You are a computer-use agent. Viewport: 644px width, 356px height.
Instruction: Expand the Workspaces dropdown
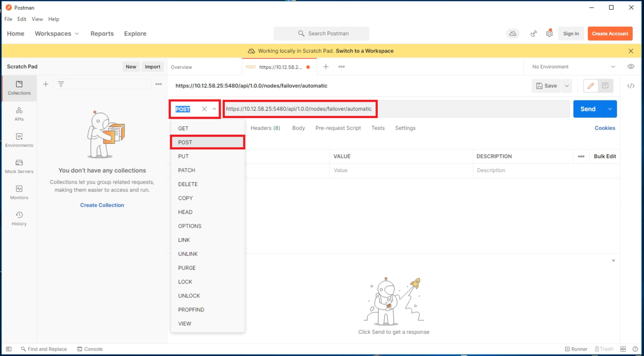57,33
